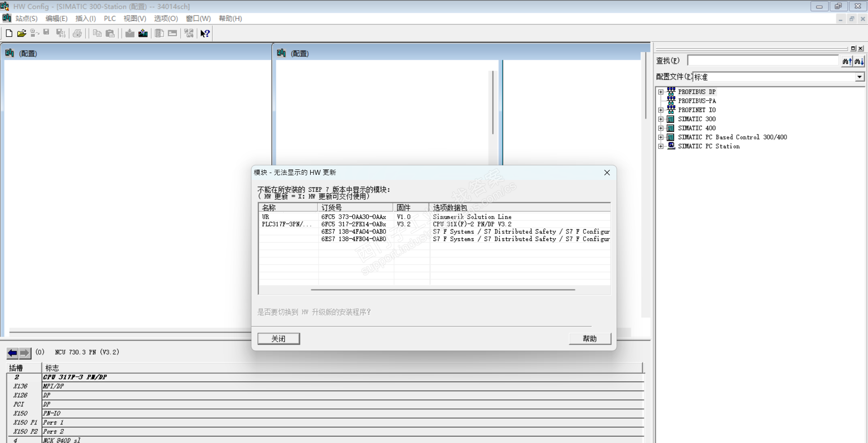This screenshot has height=443, width=868.
Task: Select the CPU 317F-3 PN/DP rack row
Action: 325,377
